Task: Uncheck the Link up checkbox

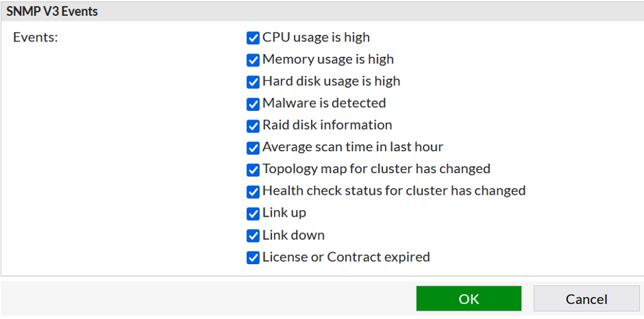Action: pyautogui.click(x=253, y=214)
